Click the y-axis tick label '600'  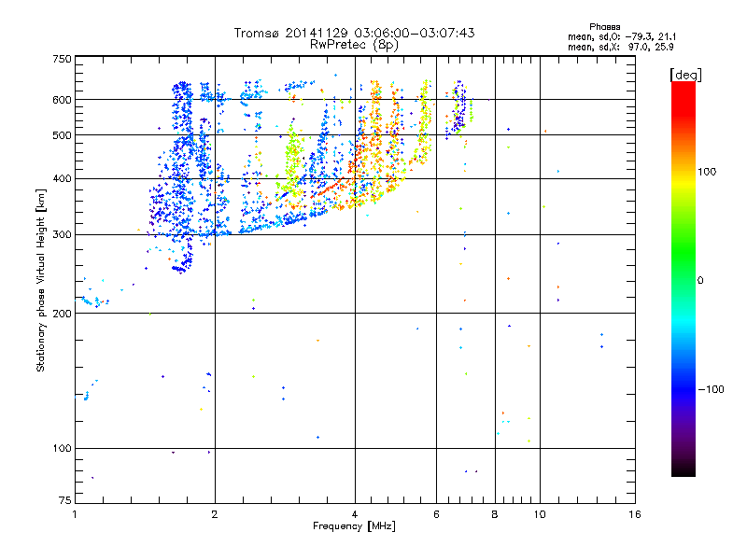(x=62, y=100)
